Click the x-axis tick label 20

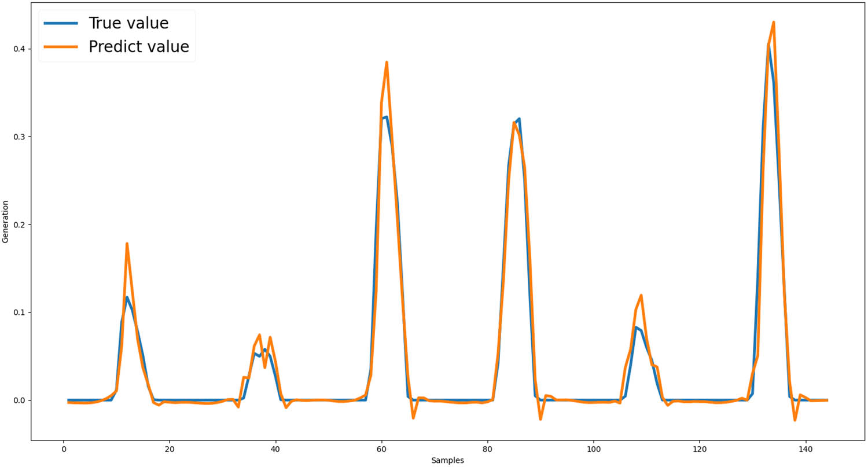click(169, 448)
